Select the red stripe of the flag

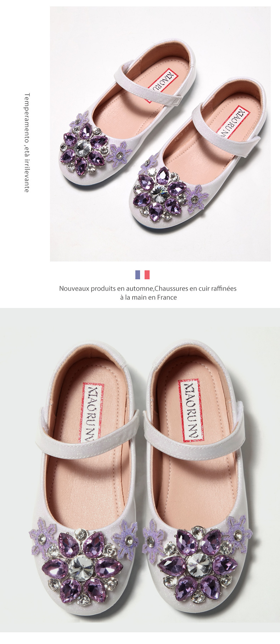pos(147,275)
